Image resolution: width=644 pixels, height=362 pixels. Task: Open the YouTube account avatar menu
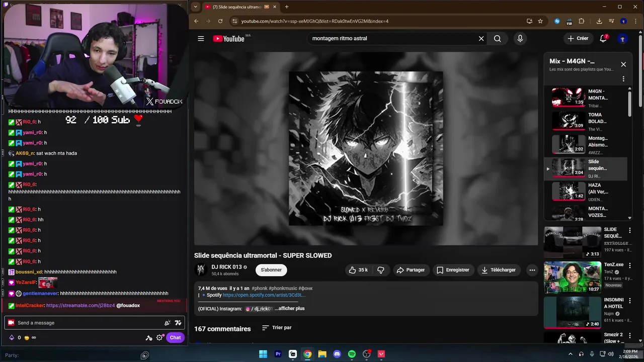pos(623,39)
